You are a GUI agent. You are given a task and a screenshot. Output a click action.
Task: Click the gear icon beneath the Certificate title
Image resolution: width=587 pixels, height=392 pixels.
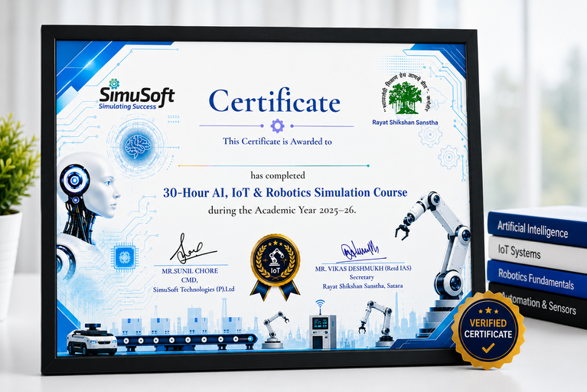(x=277, y=126)
